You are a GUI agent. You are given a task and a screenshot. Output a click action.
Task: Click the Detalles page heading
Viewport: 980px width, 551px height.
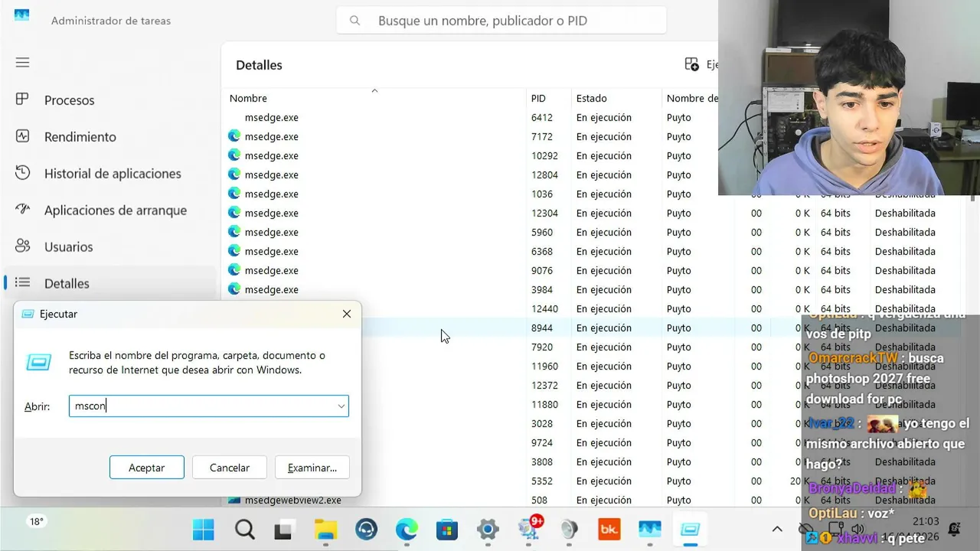tap(259, 65)
